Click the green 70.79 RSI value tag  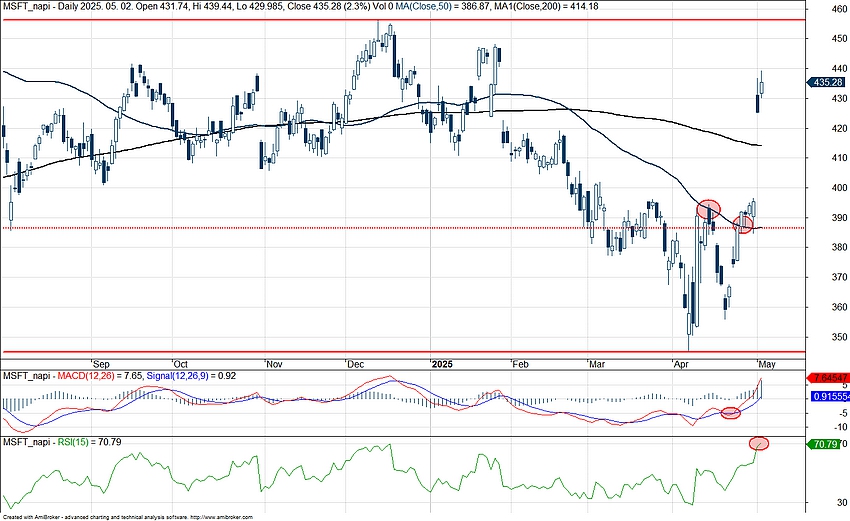pyautogui.click(x=824, y=444)
